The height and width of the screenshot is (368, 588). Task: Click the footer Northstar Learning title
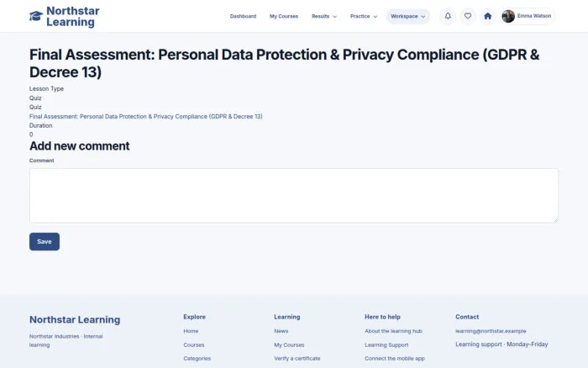coord(75,319)
